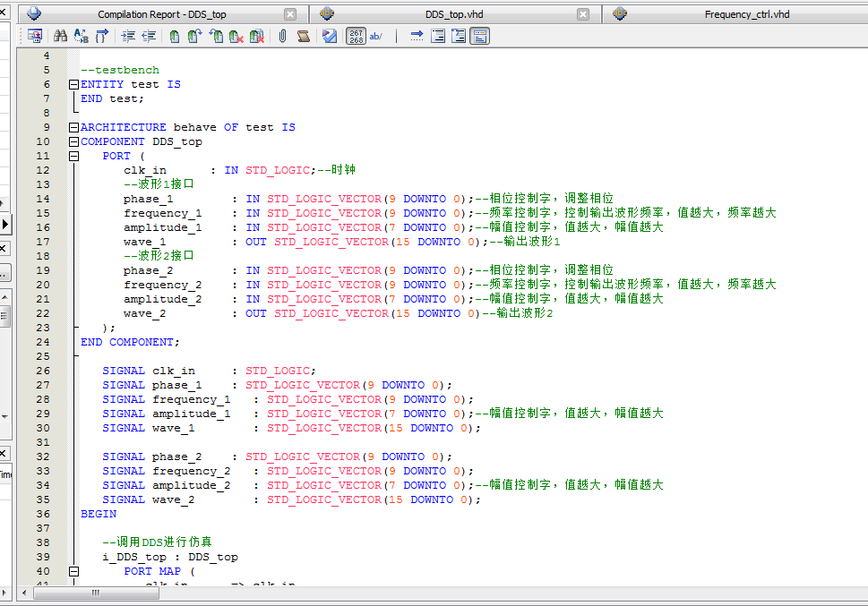The width and height of the screenshot is (868, 606).
Task: Click the find matching delimiter braces icon
Action: 102,36
